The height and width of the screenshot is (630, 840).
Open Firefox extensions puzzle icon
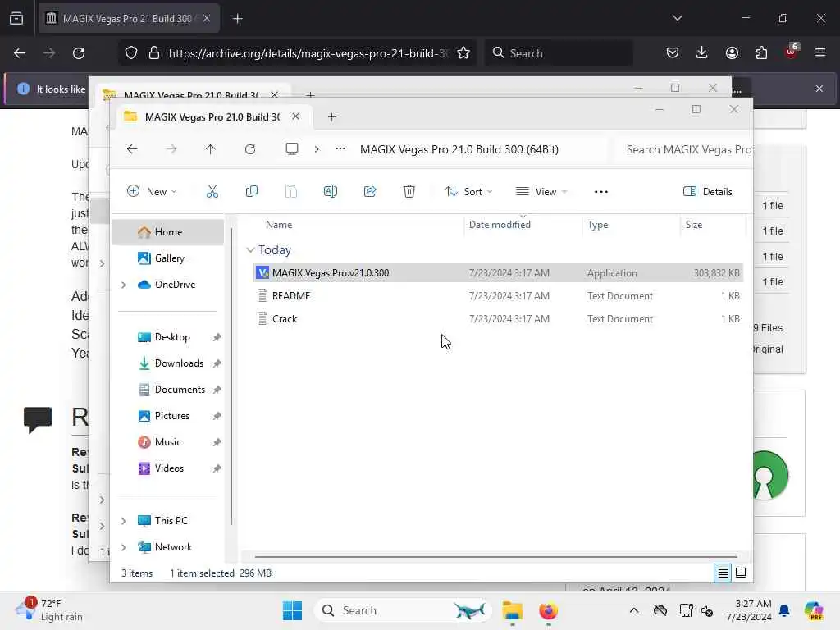tap(761, 52)
